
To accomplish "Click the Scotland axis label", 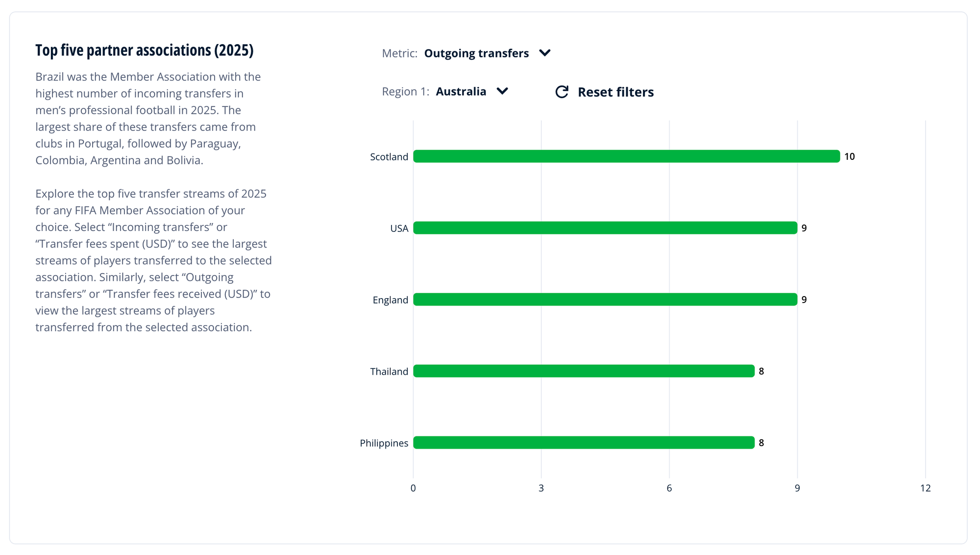I will click(389, 157).
